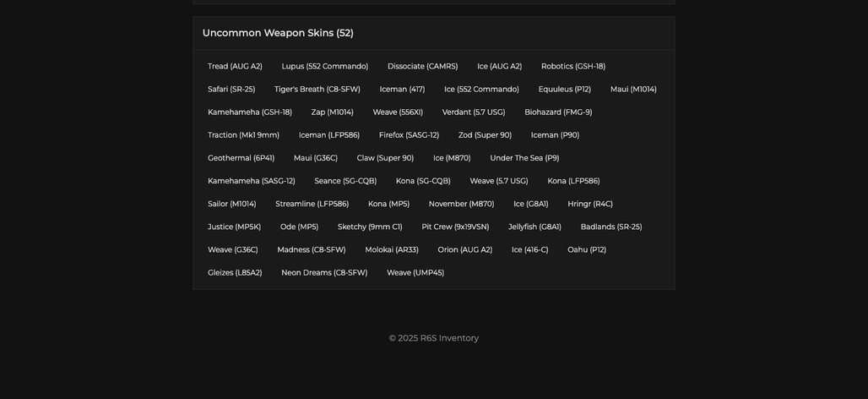868x399 pixels.
Task: Select Seance (SG-CQB) skin
Action: click(345, 181)
